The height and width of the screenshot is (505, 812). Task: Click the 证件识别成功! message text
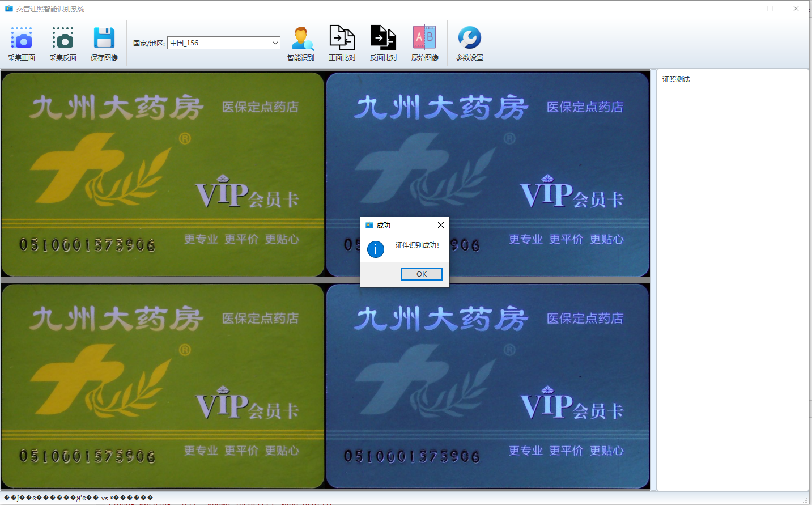(x=417, y=245)
